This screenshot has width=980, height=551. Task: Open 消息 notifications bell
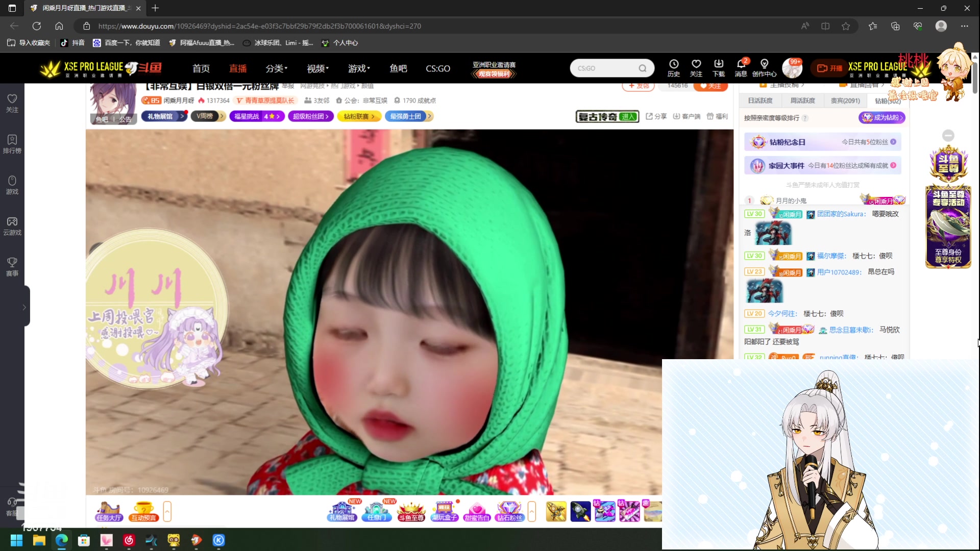pos(741,67)
